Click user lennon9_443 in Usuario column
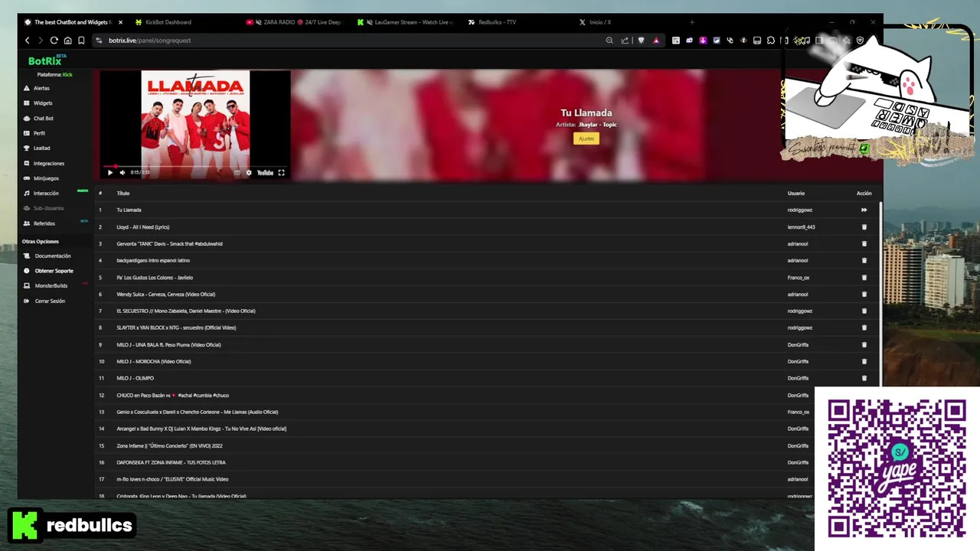 801,227
